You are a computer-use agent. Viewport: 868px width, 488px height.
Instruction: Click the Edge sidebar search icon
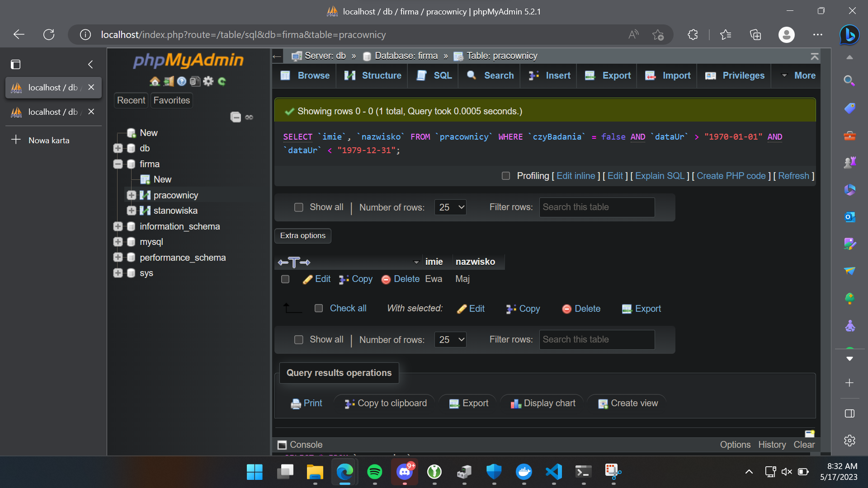[x=849, y=81]
